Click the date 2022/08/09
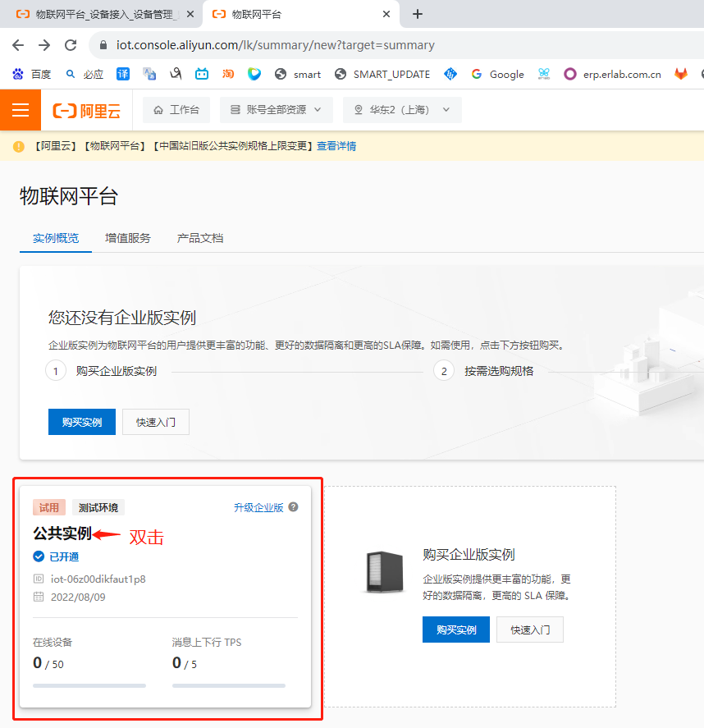 (x=78, y=597)
